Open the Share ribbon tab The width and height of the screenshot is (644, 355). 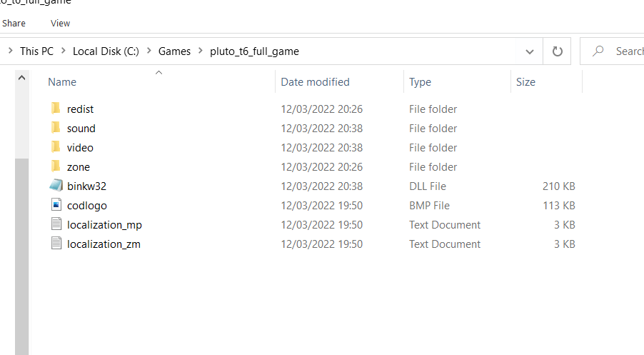(14, 24)
